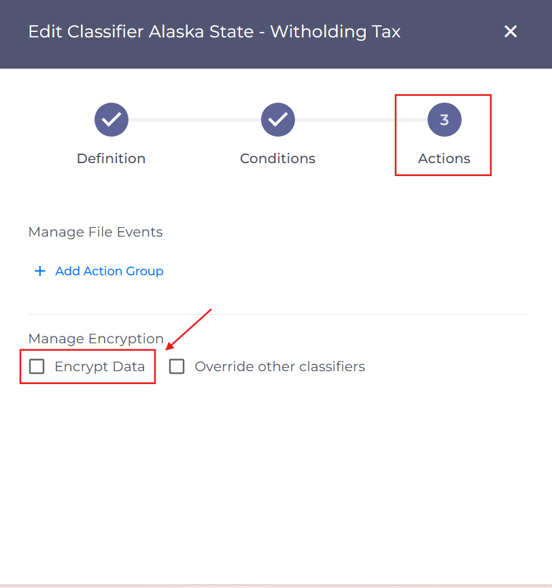
Task: Click the Manage Encryption heading
Action: [x=96, y=339]
